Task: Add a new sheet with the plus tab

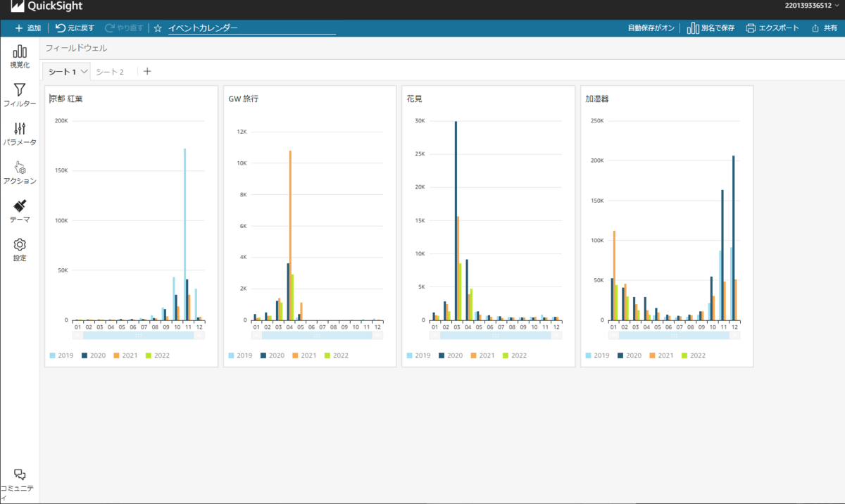Action: point(147,71)
